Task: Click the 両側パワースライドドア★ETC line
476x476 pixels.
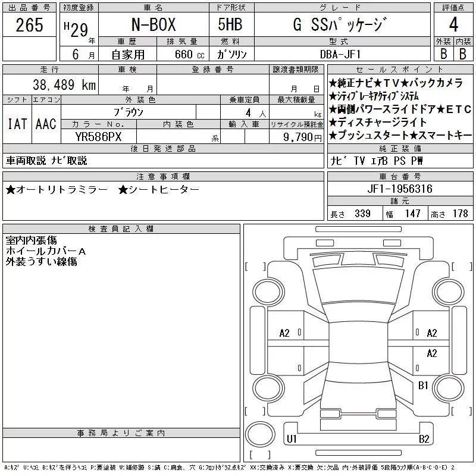Action: tap(400, 109)
